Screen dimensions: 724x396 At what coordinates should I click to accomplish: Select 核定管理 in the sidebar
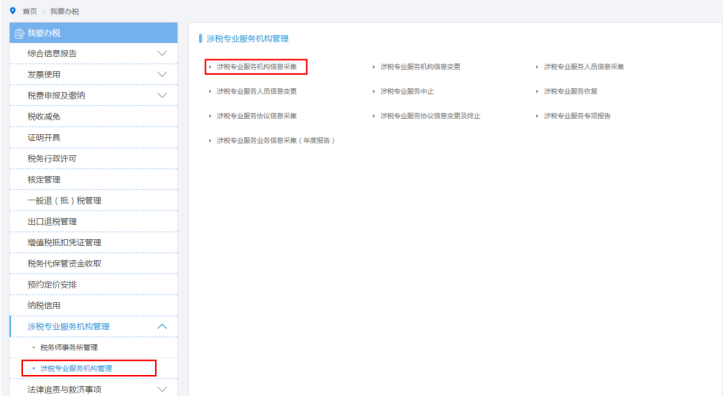(94, 180)
